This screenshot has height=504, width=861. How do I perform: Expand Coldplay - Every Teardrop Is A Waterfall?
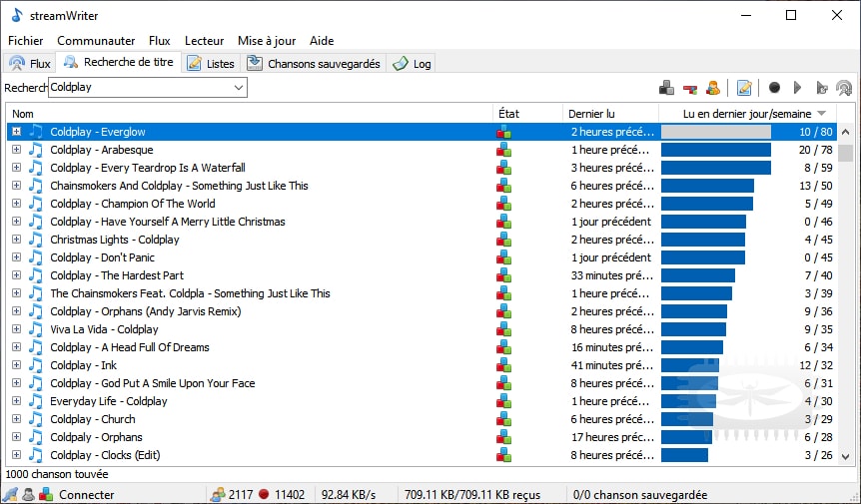coord(16,168)
